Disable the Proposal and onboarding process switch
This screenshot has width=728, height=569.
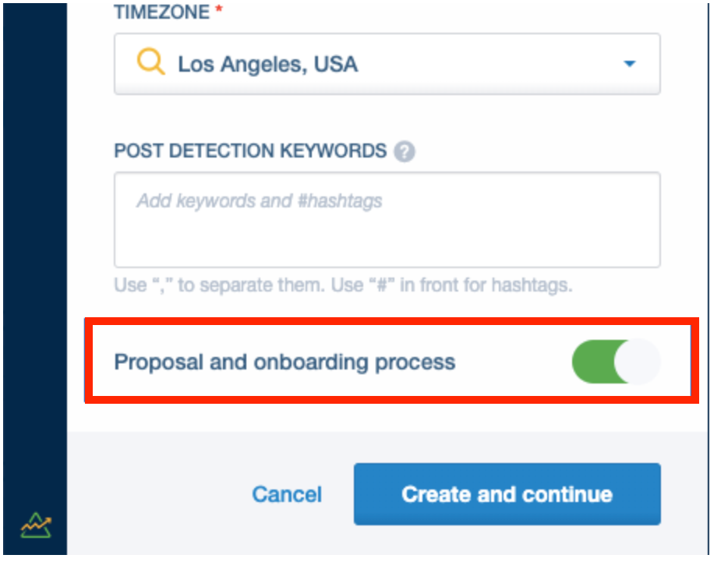[x=616, y=362]
